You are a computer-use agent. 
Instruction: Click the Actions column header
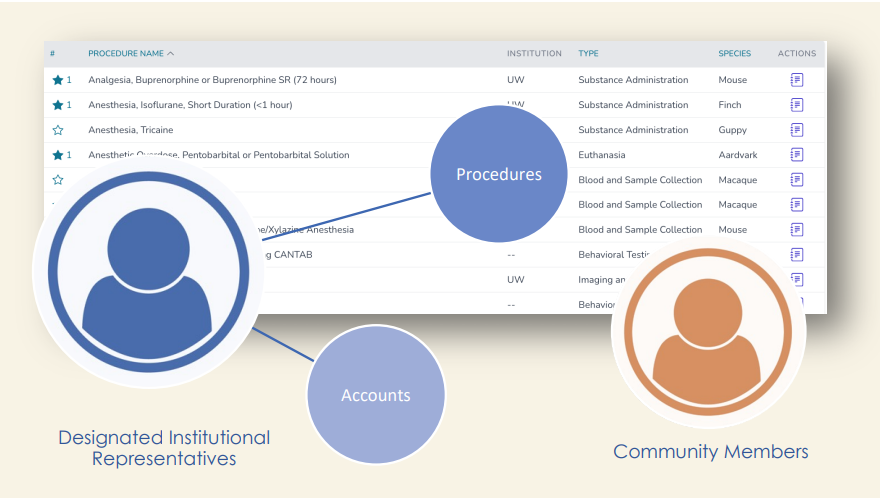coord(796,53)
